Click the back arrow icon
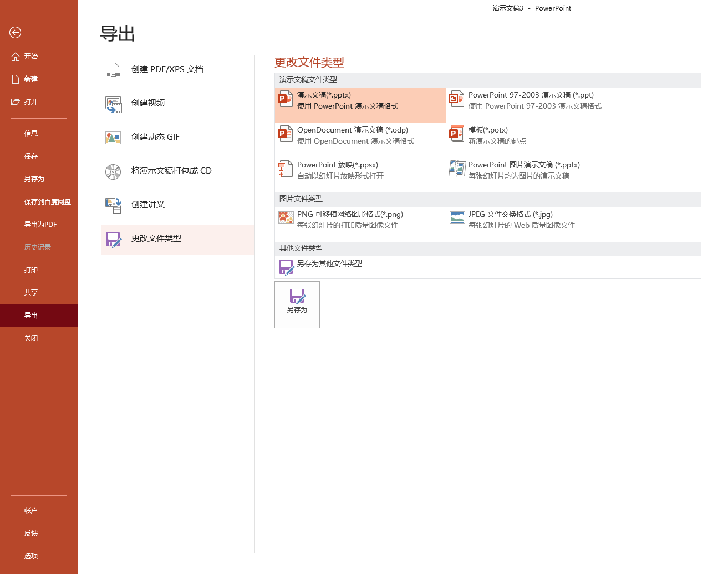The width and height of the screenshot is (728, 574). point(16,33)
